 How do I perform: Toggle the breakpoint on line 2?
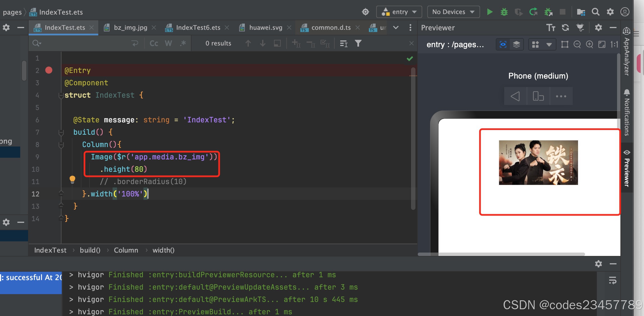pyautogui.click(x=49, y=70)
